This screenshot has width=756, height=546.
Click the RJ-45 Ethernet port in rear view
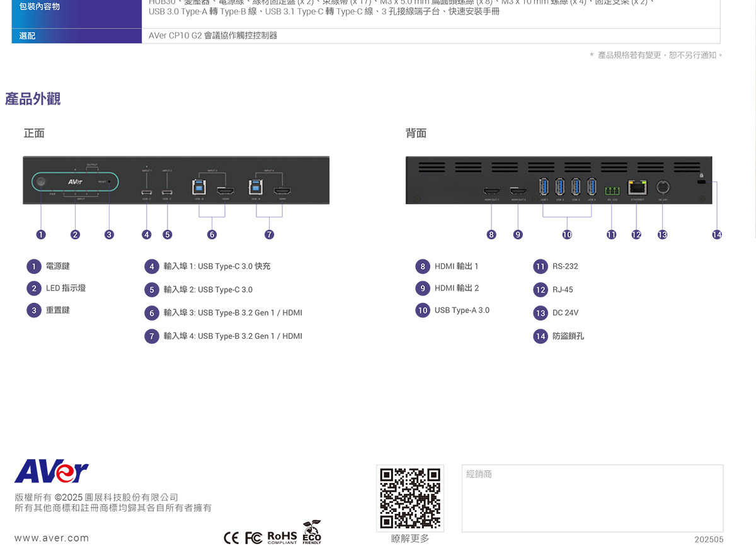tap(638, 187)
